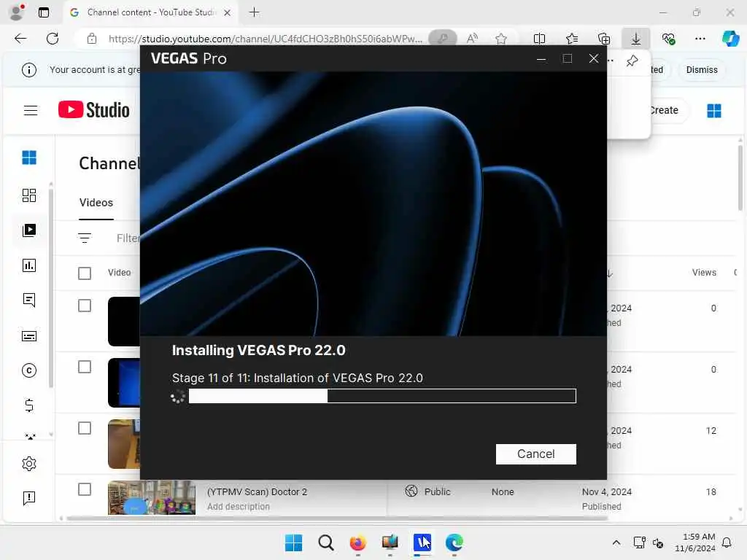Go back in the Edge browser
Screen dimensions: 747x560
[20, 39]
